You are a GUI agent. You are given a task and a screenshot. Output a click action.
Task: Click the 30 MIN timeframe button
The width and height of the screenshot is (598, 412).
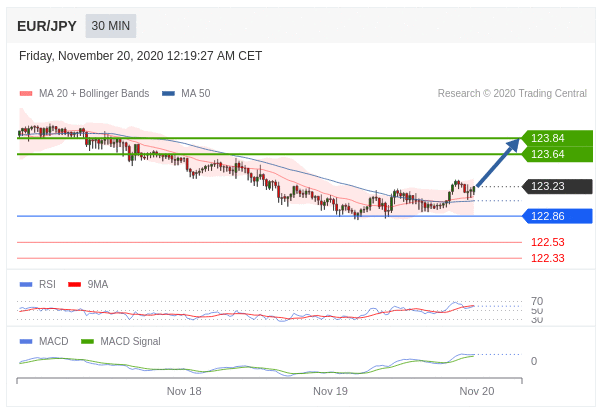click(111, 26)
